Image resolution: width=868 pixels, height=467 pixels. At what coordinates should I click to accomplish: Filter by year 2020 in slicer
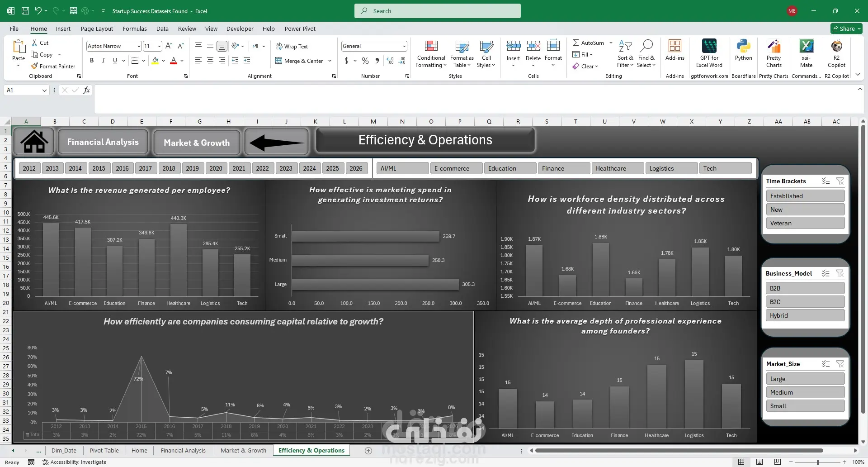(x=216, y=168)
